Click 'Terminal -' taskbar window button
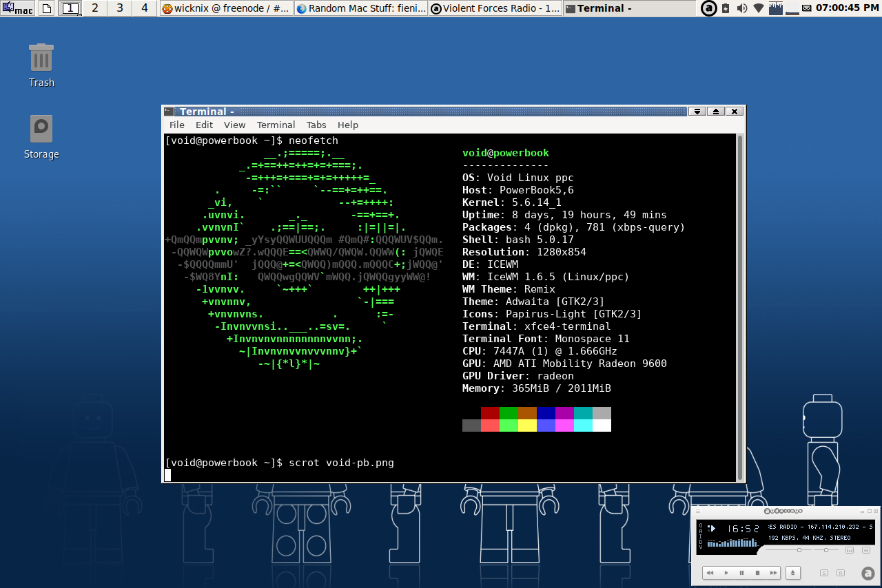Screen dimensions: 882x588 629,8
